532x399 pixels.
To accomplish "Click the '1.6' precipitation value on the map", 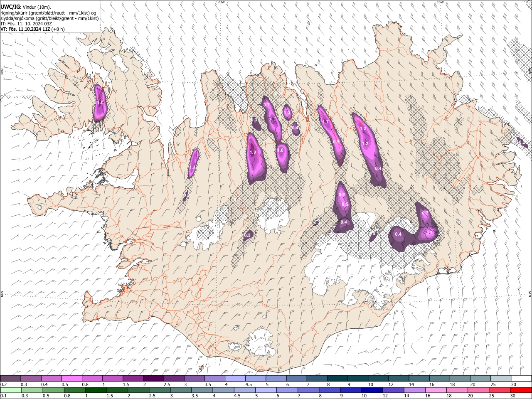I will (281, 150).
